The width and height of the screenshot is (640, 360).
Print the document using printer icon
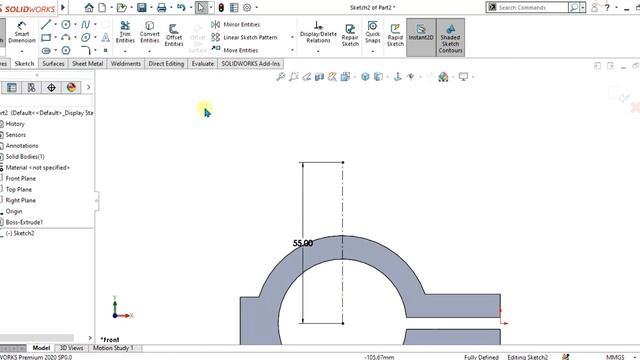162,7
